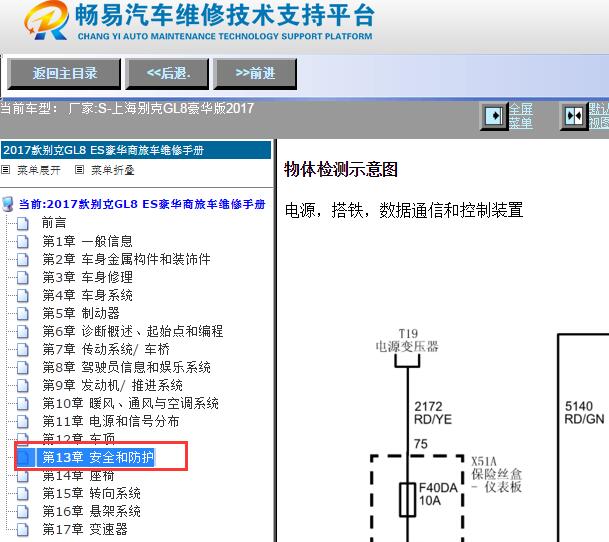Go back with the <<后退 button
609x542 pixels.
coord(167,73)
